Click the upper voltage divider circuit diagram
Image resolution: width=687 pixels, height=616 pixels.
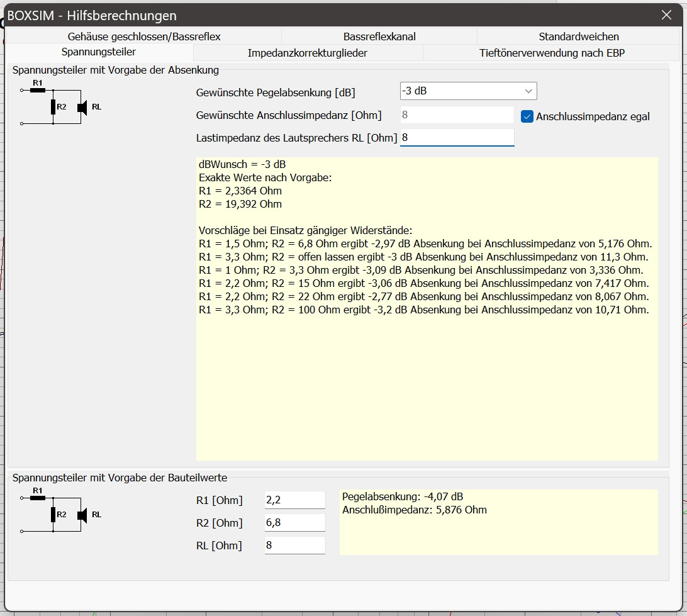pos(60,104)
